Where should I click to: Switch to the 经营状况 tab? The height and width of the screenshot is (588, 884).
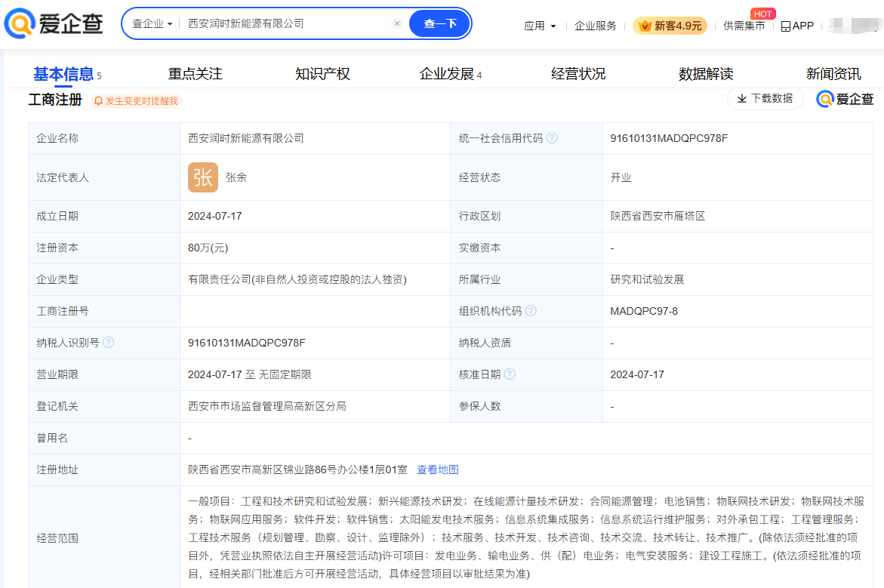click(578, 74)
